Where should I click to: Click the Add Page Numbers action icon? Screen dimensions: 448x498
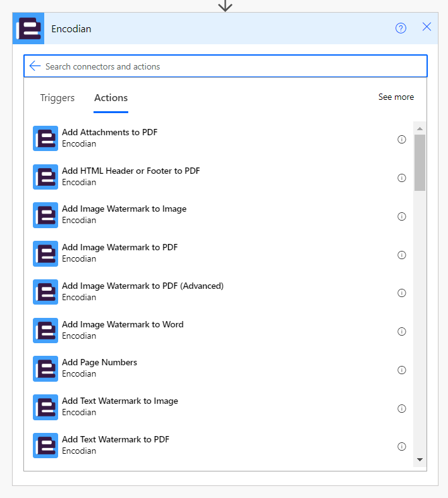tap(45, 368)
